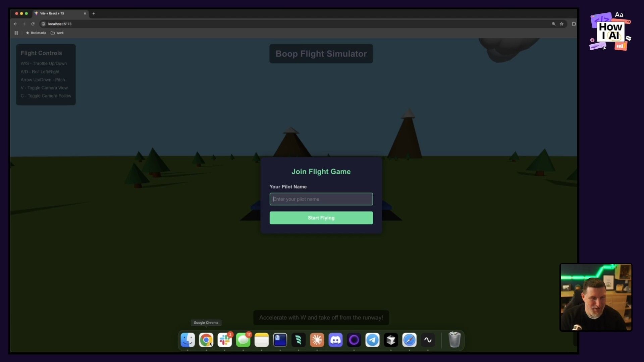
Task: Open the green swirl app in dock
Action: pos(299,340)
